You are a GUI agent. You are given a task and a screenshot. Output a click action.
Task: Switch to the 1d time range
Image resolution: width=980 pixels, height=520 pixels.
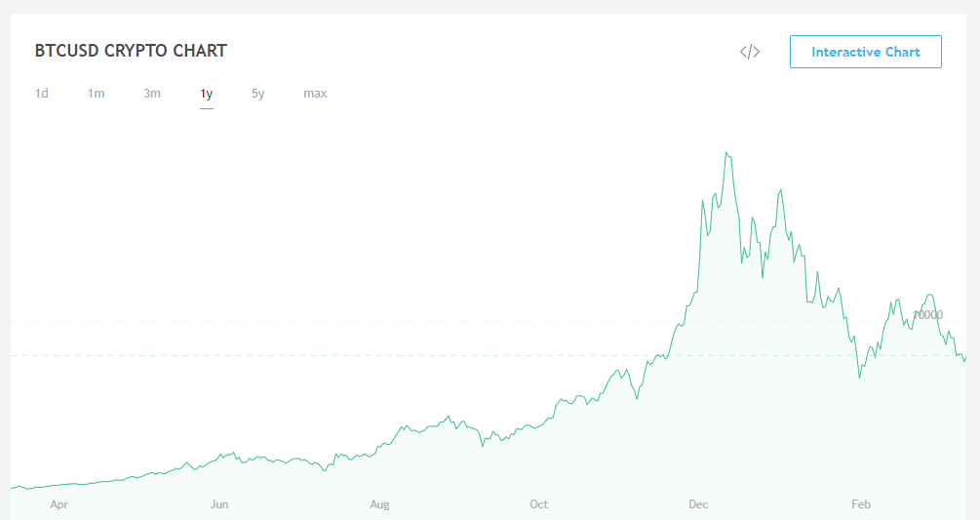click(42, 94)
